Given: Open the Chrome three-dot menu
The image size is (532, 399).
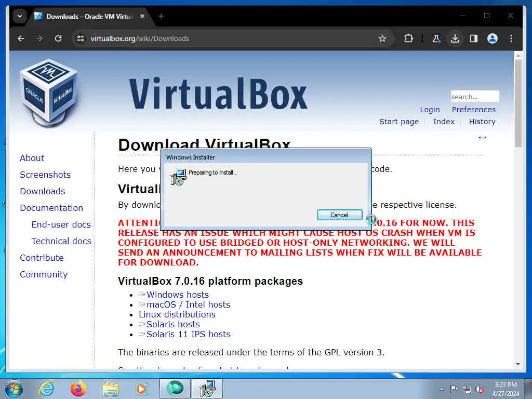Looking at the screenshot, I should pos(511,38).
